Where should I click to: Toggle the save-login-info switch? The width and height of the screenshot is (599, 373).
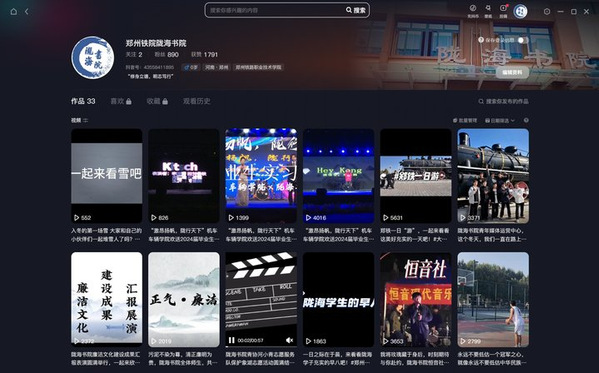523,40
